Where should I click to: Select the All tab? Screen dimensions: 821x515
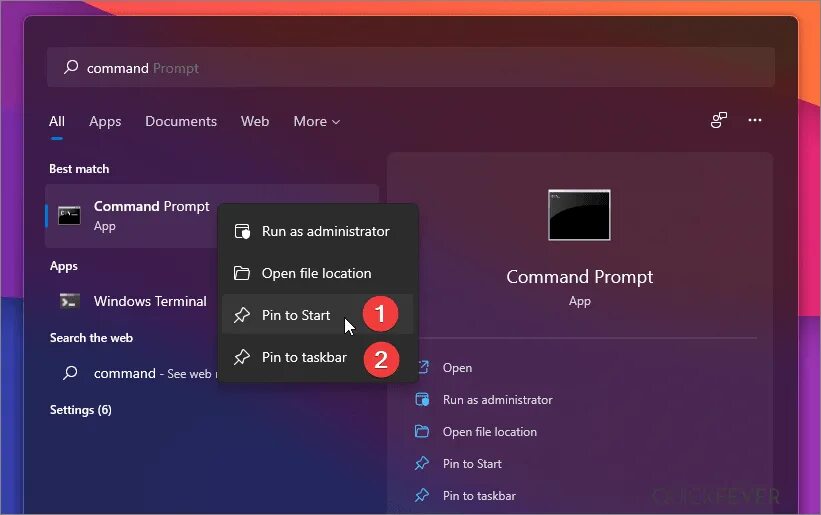[x=57, y=121]
